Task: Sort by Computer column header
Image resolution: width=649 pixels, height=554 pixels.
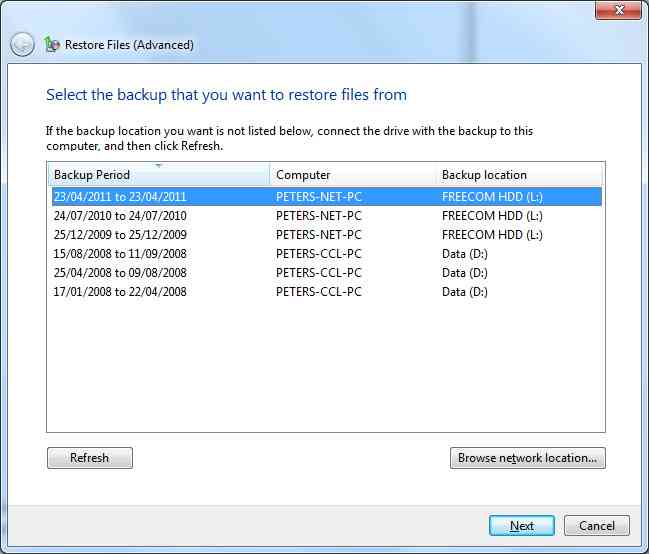Action: point(353,175)
